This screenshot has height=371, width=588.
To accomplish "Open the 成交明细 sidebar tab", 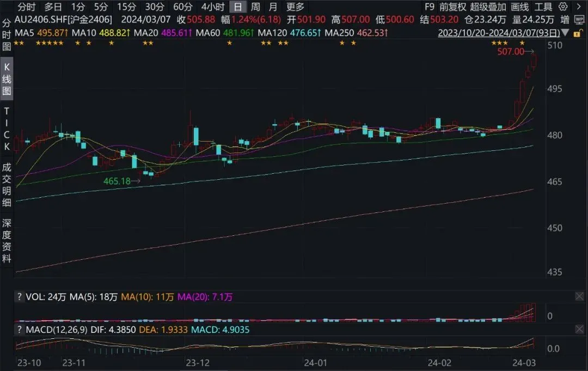I will pos(7,186).
